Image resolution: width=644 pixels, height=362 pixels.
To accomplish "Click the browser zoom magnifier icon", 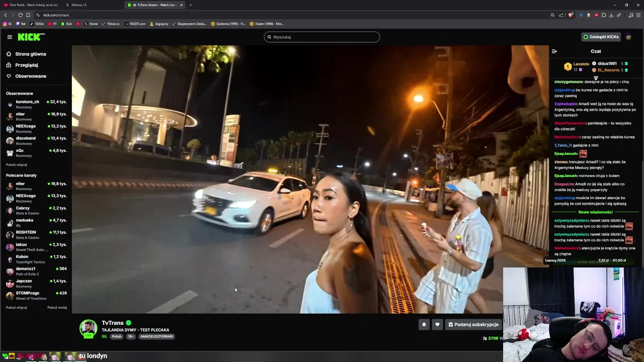I will (x=552, y=15).
